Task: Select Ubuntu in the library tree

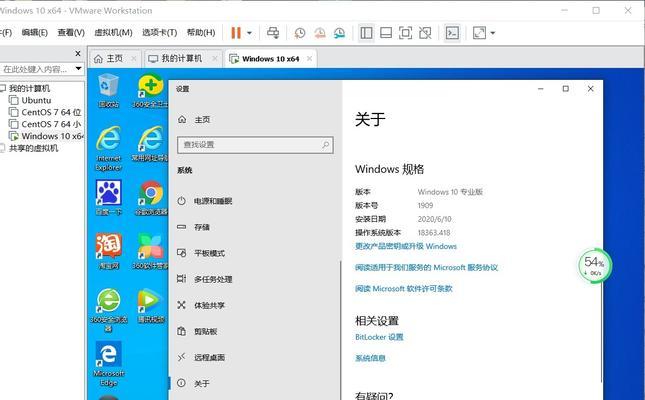Action: coord(36,100)
